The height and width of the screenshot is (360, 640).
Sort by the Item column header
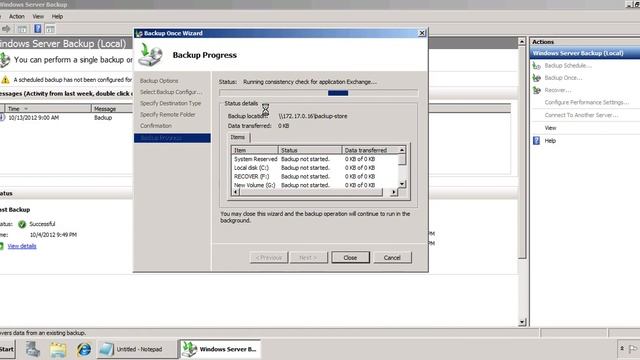tap(255, 150)
